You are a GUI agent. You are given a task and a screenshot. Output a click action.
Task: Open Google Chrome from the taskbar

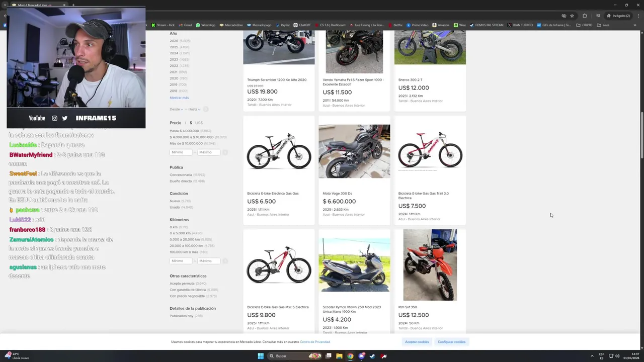tap(350, 356)
